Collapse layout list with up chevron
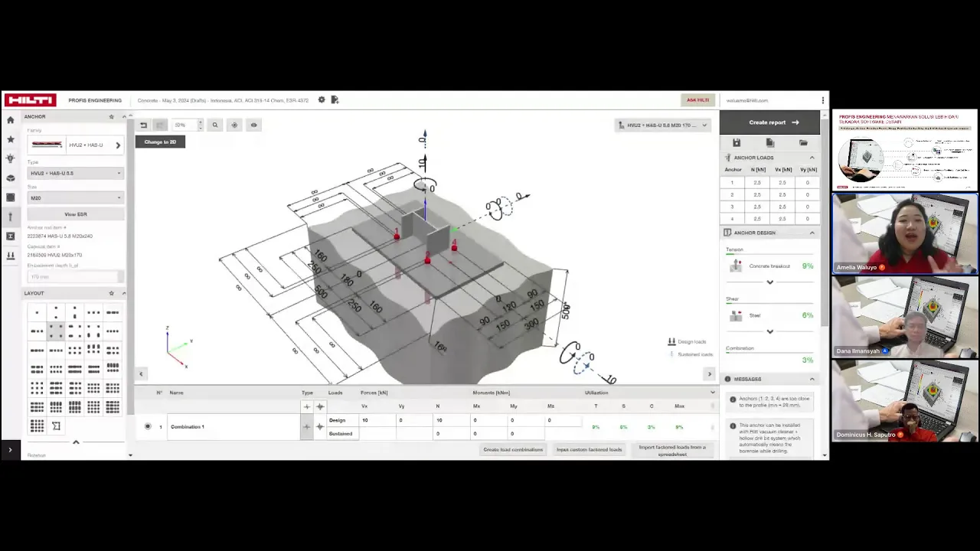This screenshot has width=980, height=551. pos(76,442)
